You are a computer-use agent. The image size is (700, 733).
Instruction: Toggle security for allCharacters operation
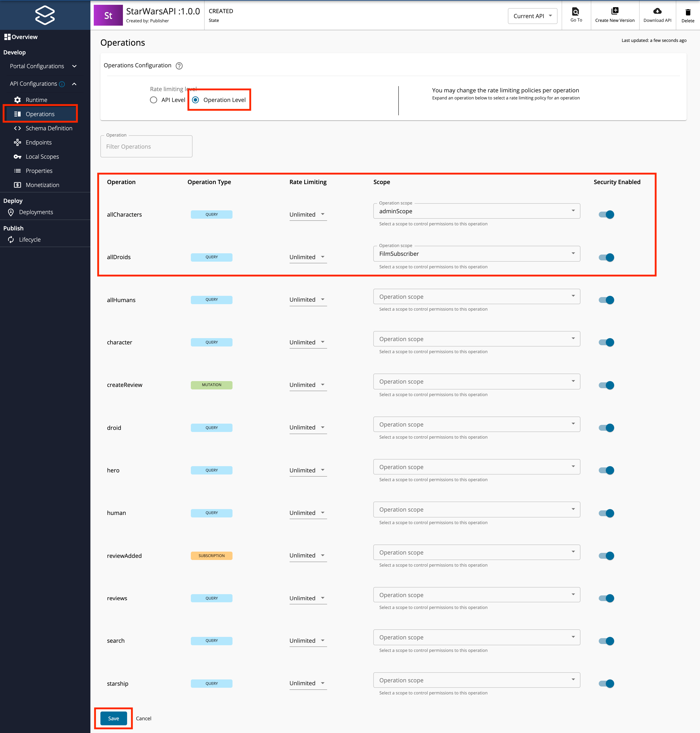pos(606,214)
